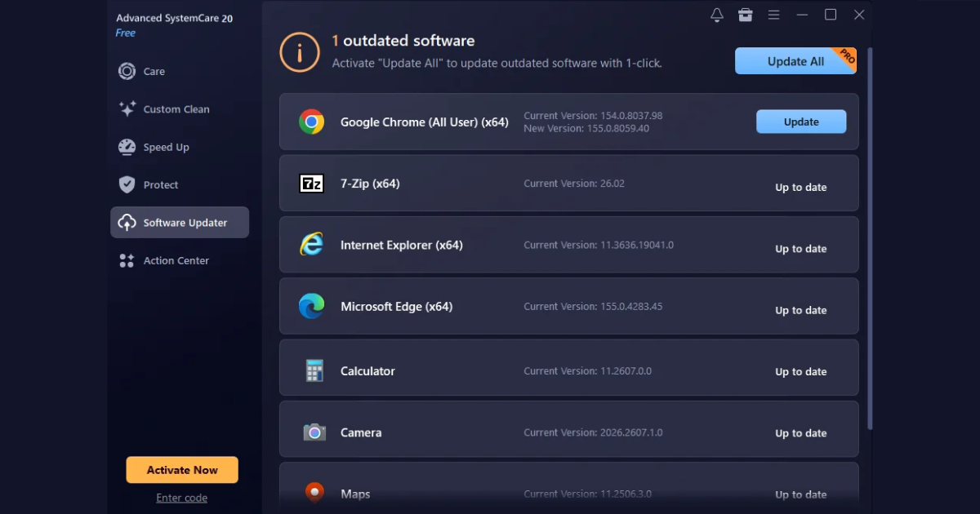The image size is (980, 514).
Task: Update Google Chrome
Action: (801, 122)
